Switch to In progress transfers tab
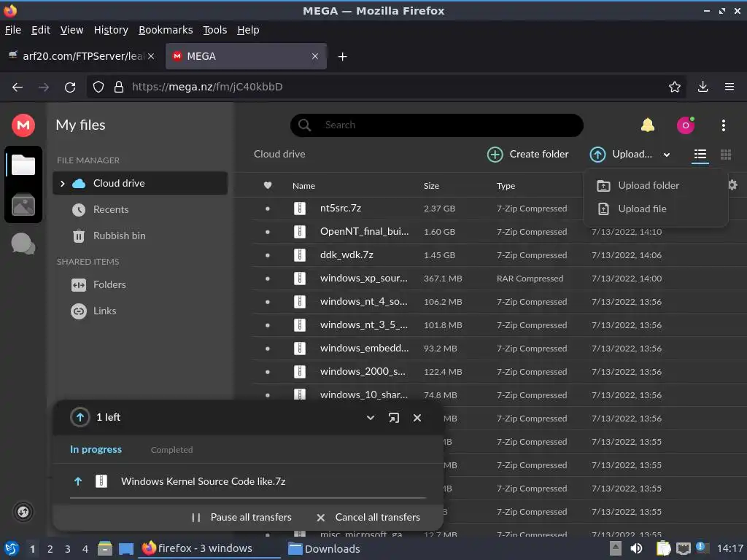 (x=96, y=449)
